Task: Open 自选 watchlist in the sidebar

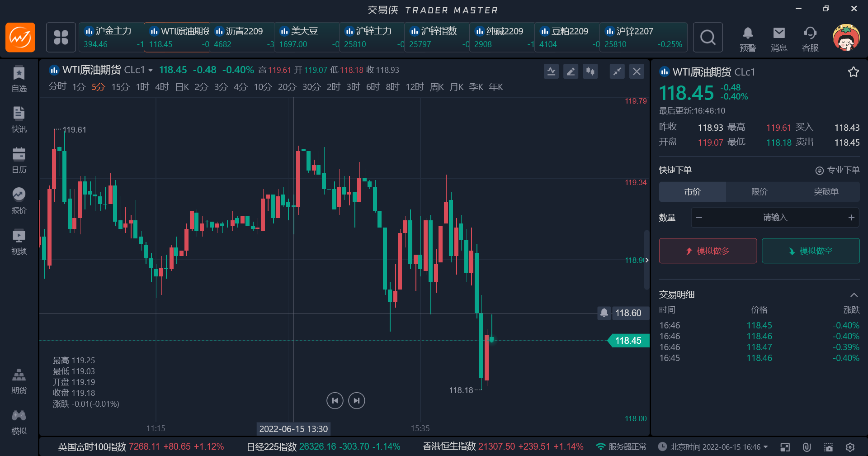Action: [19, 79]
